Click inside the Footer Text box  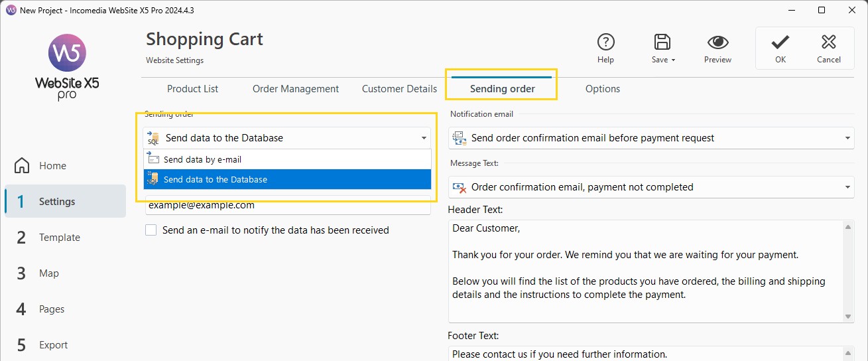click(645, 354)
